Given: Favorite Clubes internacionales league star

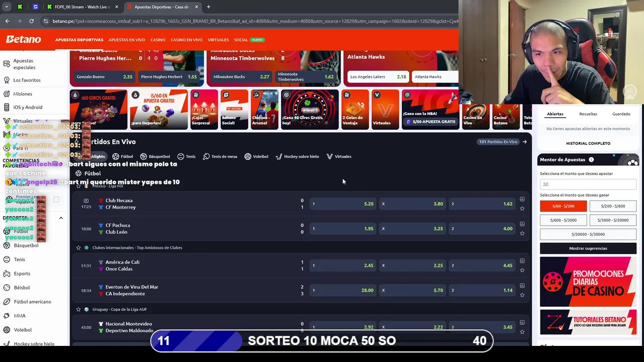Looking at the screenshot, I should 78,247.
